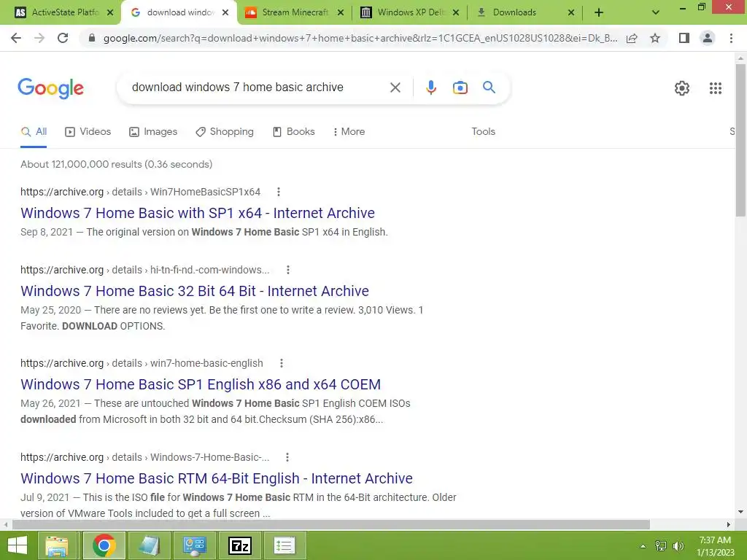
Task: Open Windows 7 Home Basic with SP1 x64 link
Action: point(198,213)
